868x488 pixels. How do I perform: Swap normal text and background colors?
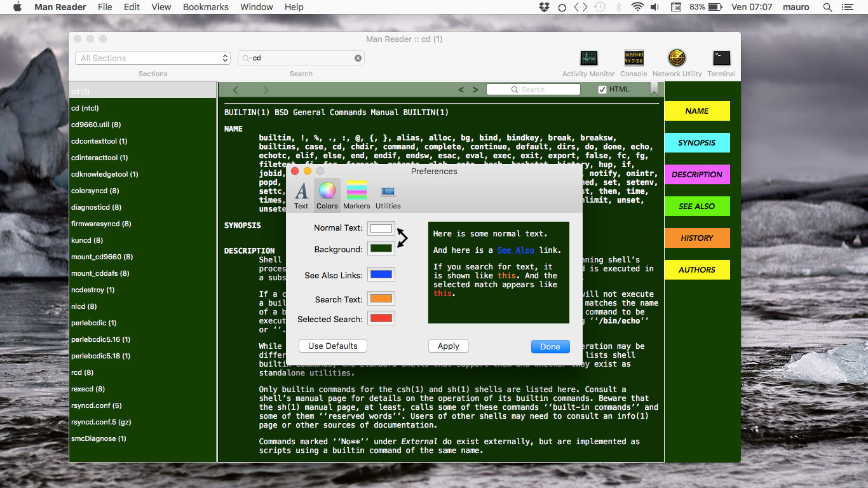coord(402,238)
